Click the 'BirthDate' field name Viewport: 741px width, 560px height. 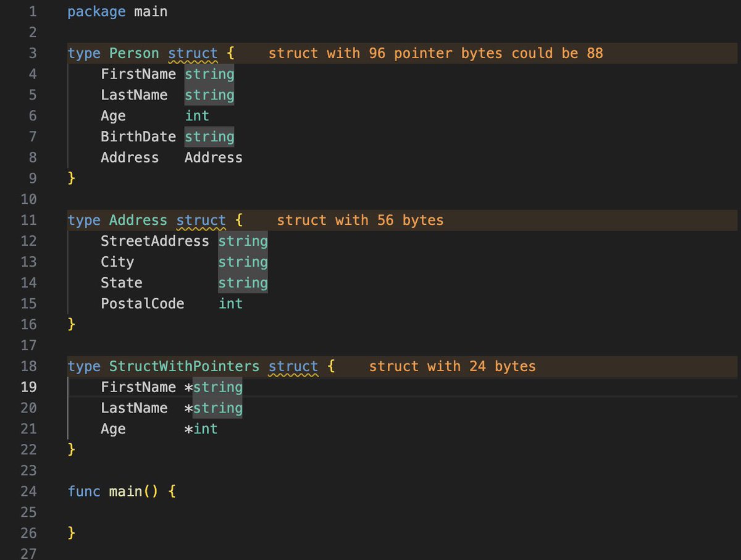click(138, 137)
